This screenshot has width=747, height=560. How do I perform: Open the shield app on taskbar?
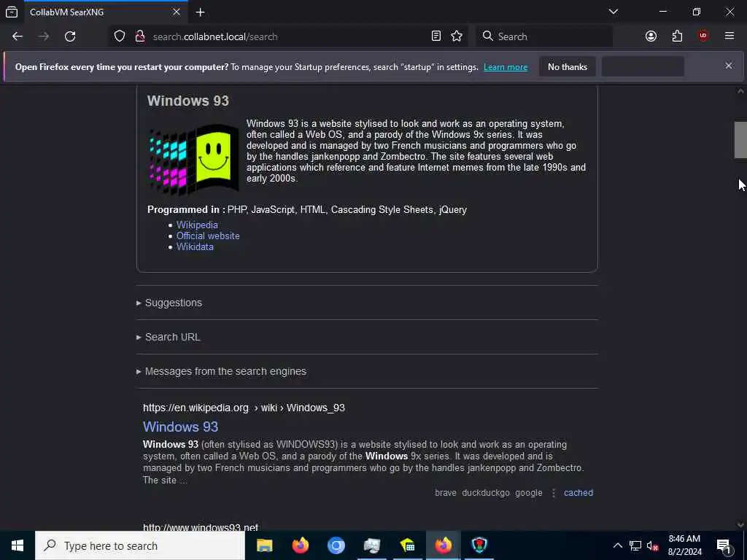click(479, 545)
